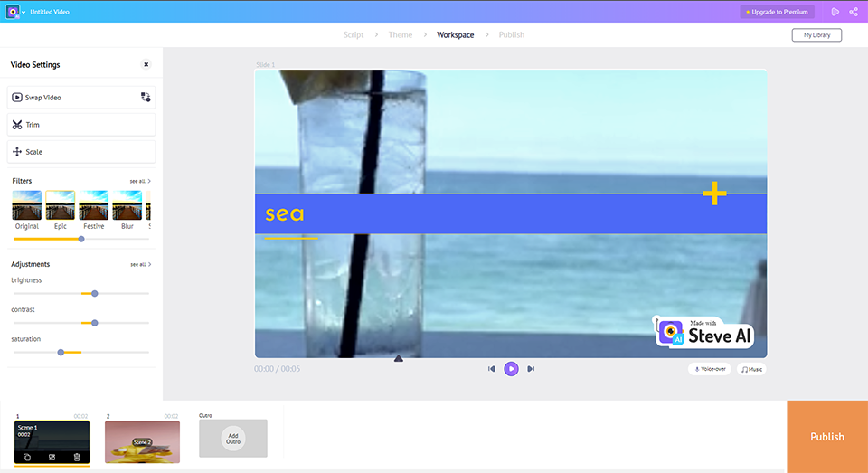
Task: Click the Made with Steve AI badge
Action: pyautogui.click(x=704, y=332)
